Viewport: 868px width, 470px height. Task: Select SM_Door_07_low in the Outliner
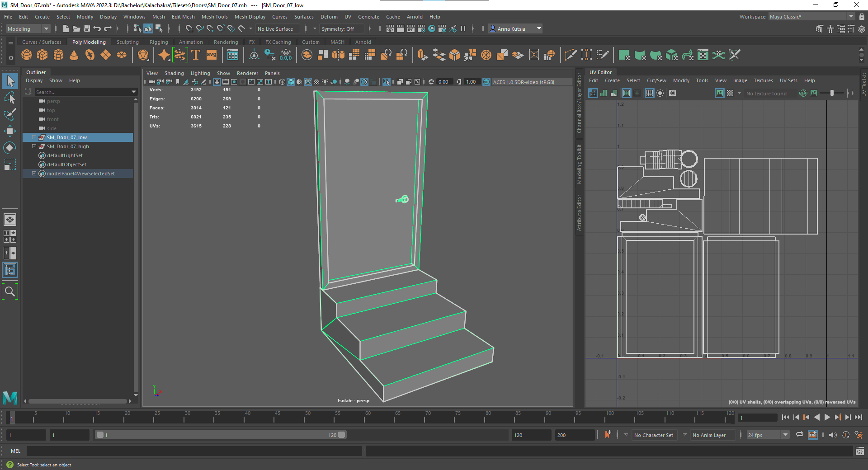[x=78, y=137]
